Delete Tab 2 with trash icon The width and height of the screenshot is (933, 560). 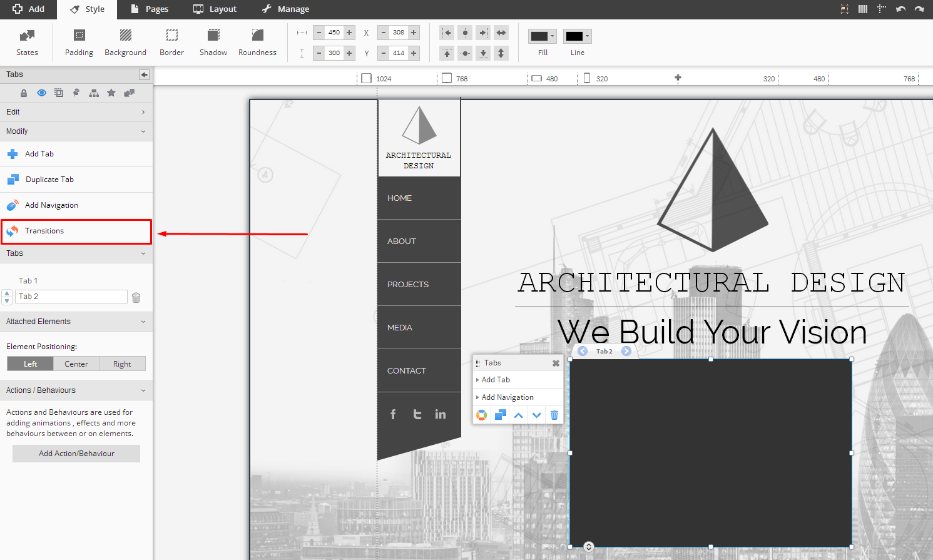click(136, 297)
